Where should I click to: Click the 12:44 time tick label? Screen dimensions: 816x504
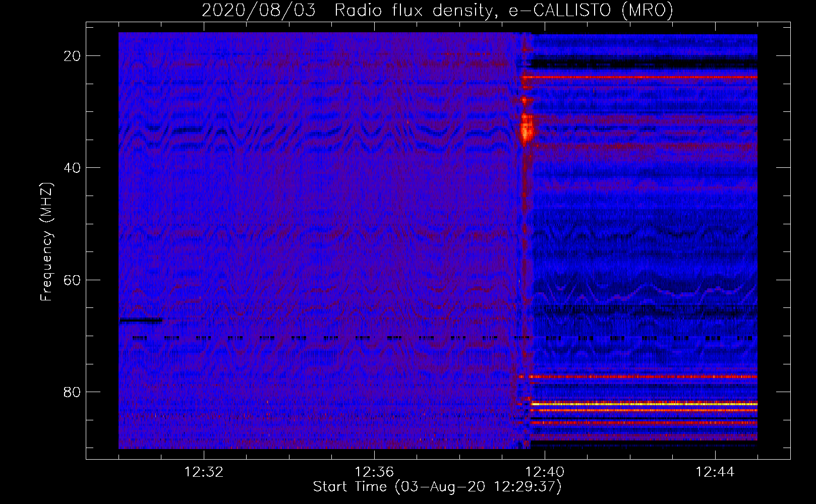(x=715, y=472)
